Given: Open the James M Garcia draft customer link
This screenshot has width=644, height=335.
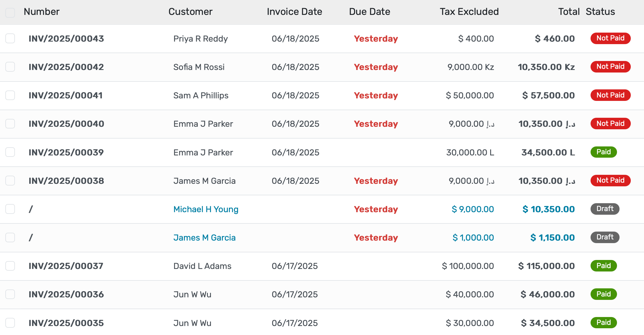Looking at the screenshot, I should point(204,237).
